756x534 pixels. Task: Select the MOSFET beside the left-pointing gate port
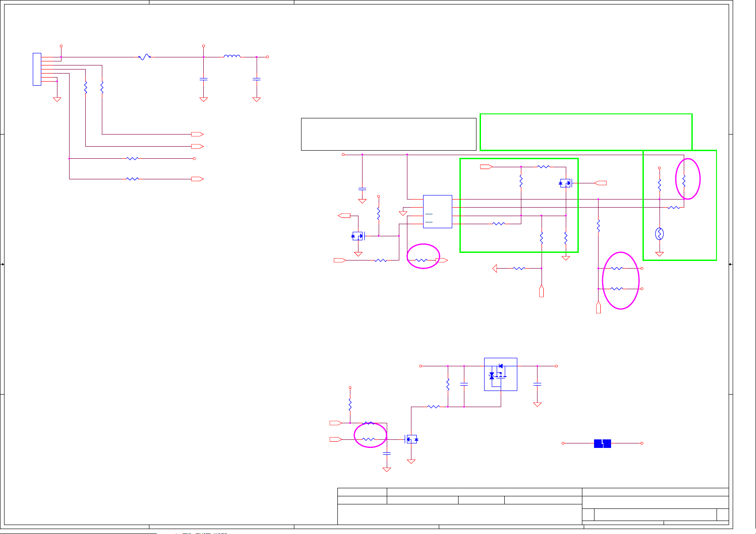566,183
